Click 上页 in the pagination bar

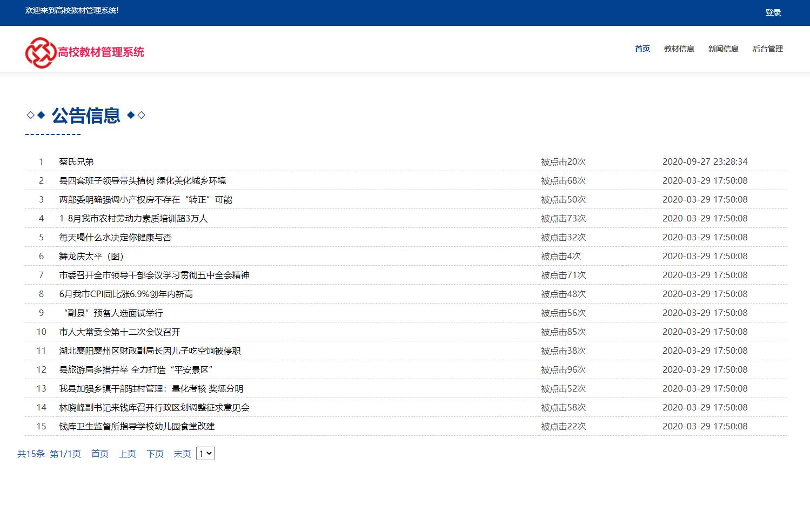(x=127, y=454)
